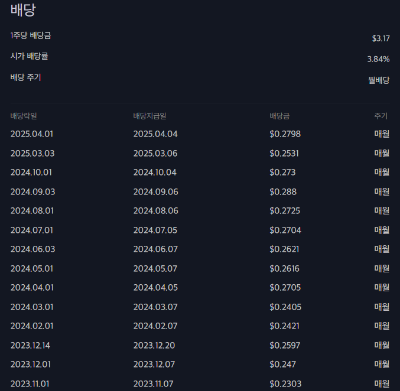
Task: Click the 2023.12.20 payment date
Action: point(154,345)
